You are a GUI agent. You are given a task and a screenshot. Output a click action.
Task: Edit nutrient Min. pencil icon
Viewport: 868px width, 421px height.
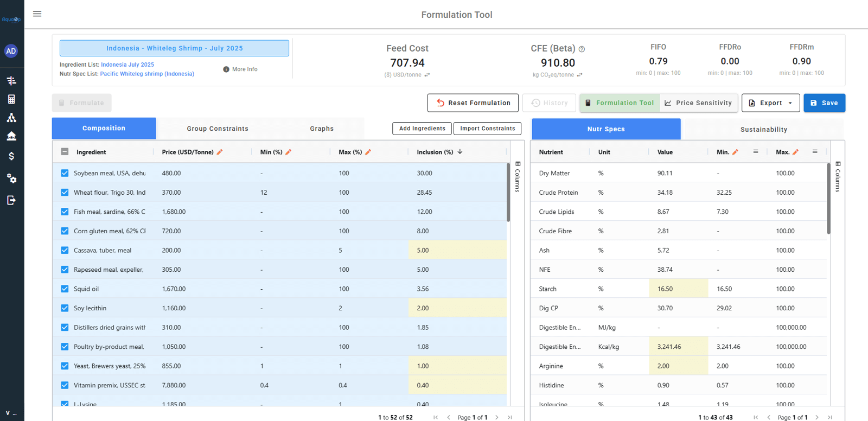[735, 152]
